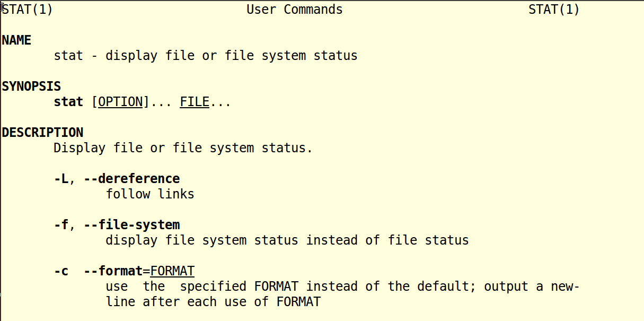This screenshot has height=321, width=644.
Task: Click the STAT(1) header at top left
Action: coord(28,10)
